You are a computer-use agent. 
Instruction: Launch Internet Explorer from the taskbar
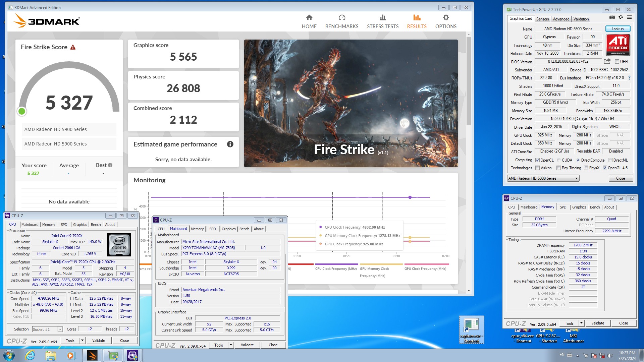tap(30, 355)
